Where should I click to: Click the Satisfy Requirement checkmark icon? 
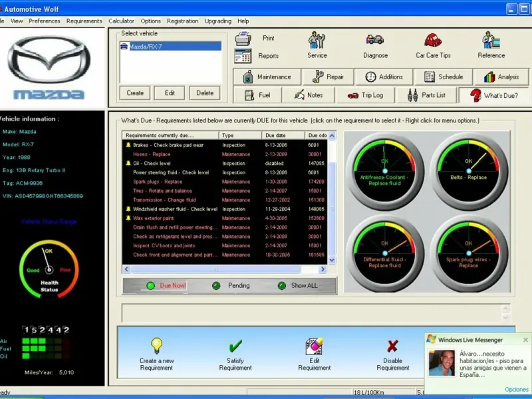235,345
